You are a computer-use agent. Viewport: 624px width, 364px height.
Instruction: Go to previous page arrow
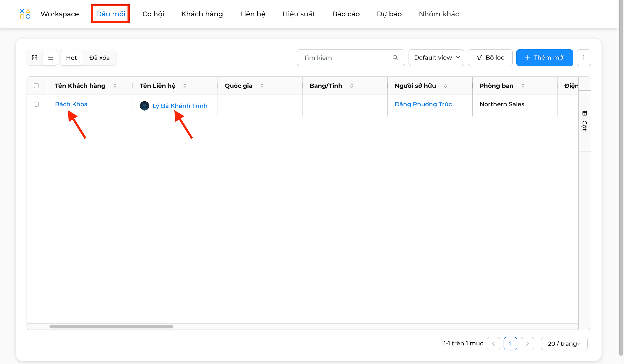494,344
